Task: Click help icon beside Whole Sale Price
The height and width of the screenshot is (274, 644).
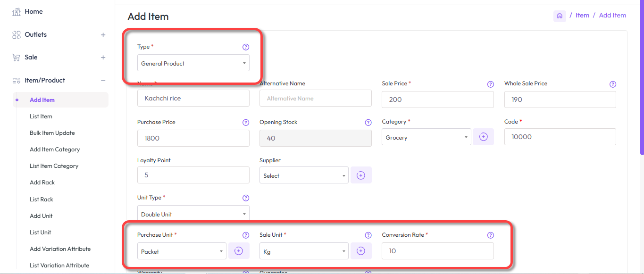Action: 612,84
